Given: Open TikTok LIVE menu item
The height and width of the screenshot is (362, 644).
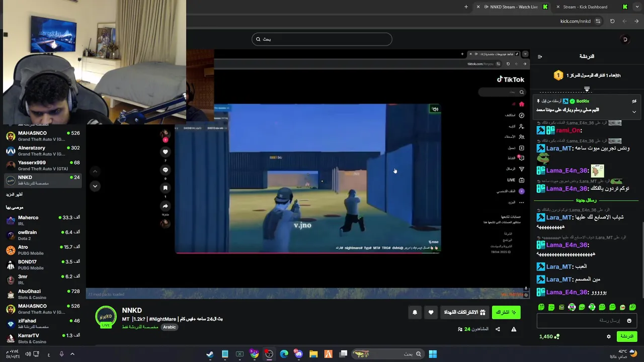Looking at the screenshot, I should point(516,180).
